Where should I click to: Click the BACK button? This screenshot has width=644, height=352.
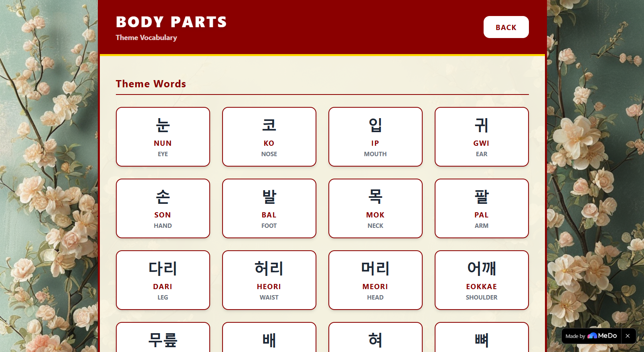(x=506, y=27)
